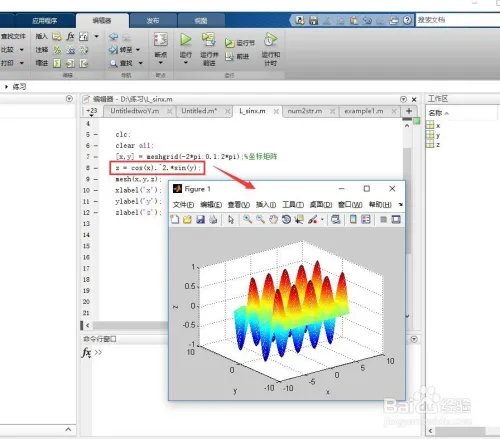The height and width of the screenshot is (439, 500).
Task: Expand the +23 hidden tabs list
Action: 91,112
